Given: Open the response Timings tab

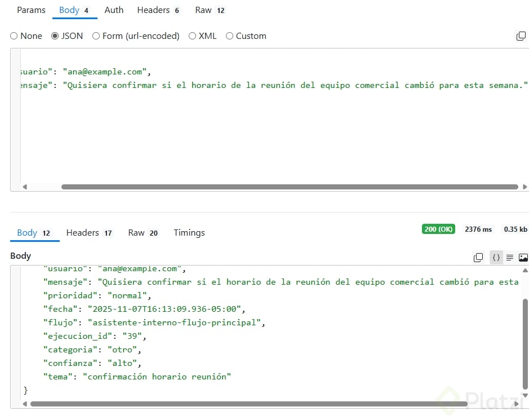Looking at the screenshot, I should click(x=189, y=233).
